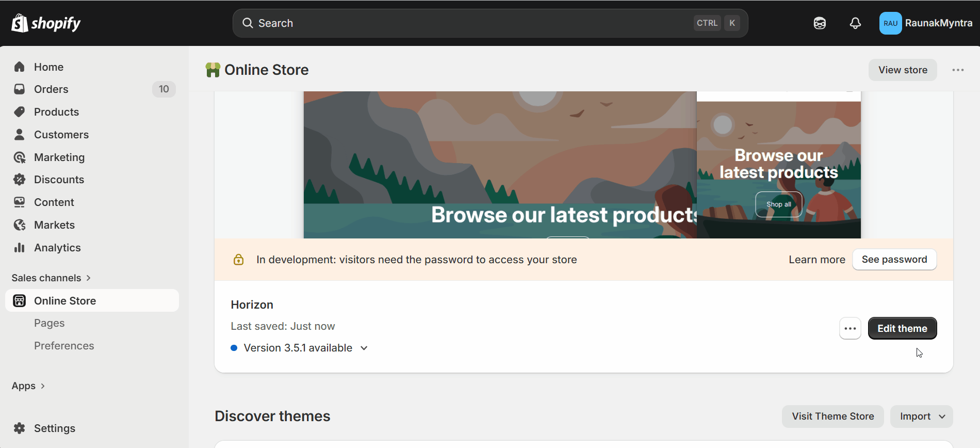This screenshot has width=980, height=448.
Task: Open the Horizon theme three-dot menu
Action: click(850, 328)
